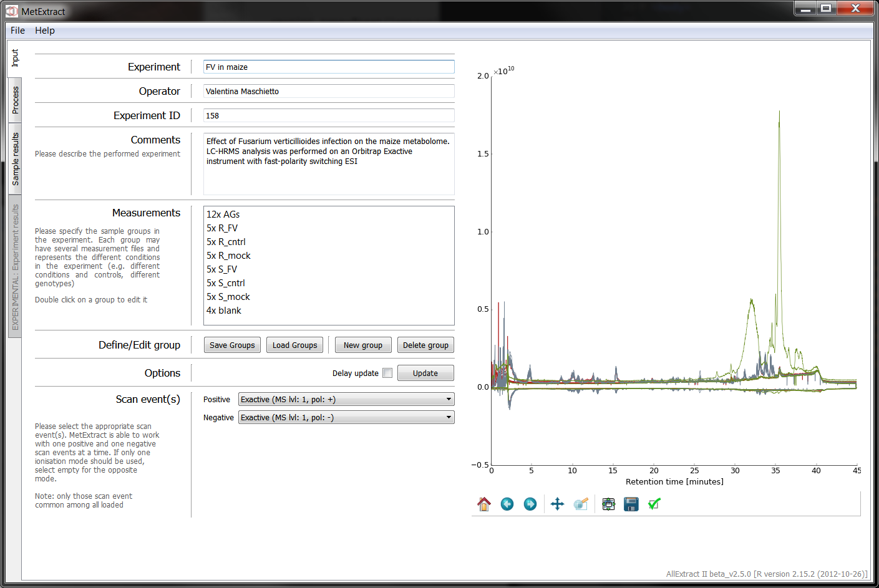Screen dimensions: 879x588
Task: Switch to the Input tab
Action: tap(15, 59)
